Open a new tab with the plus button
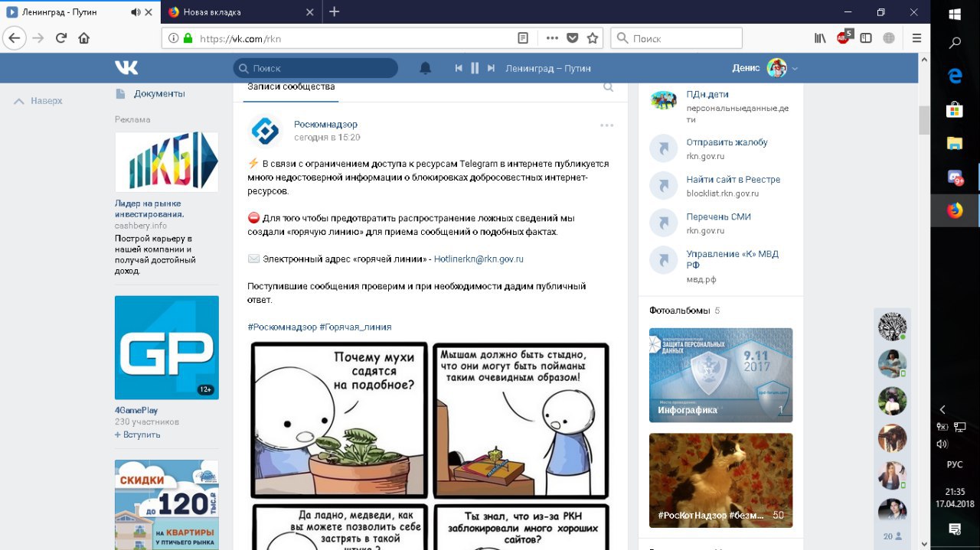This screenshot has height=550, width=980. point(334,11)
